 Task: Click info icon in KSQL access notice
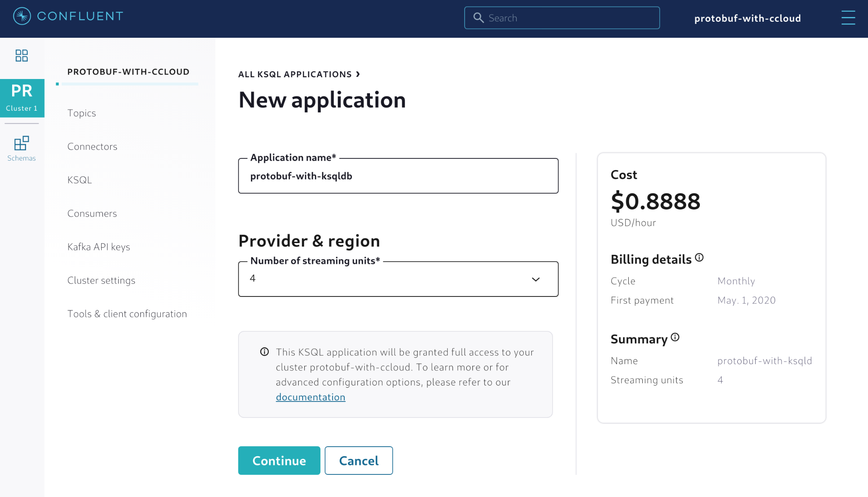click(264, 352)
